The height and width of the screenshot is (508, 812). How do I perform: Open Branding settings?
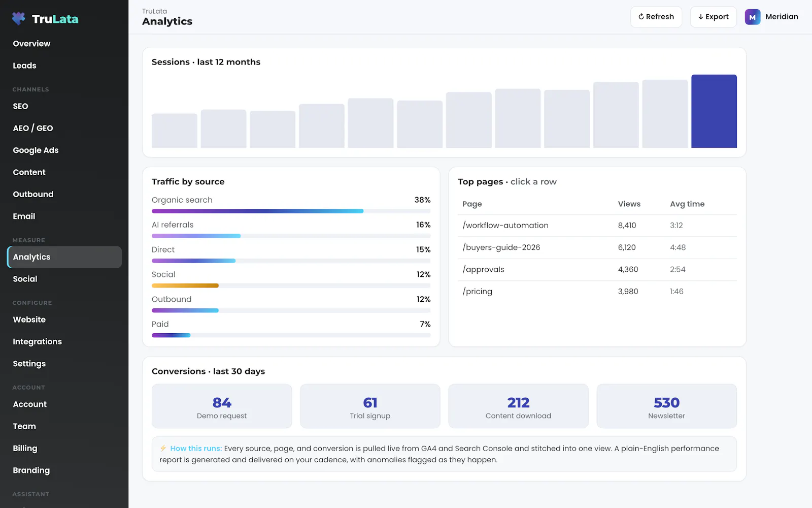tap(64, 470)
